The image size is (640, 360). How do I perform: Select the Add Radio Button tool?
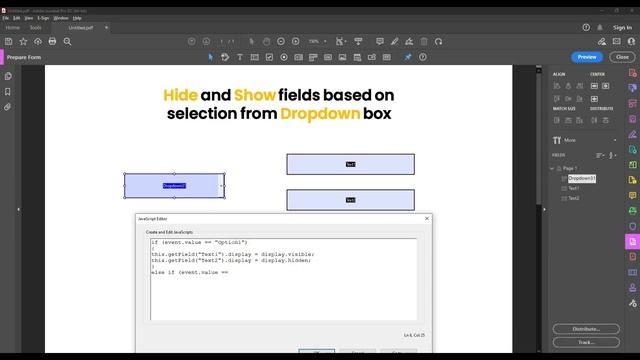[284, 57]
